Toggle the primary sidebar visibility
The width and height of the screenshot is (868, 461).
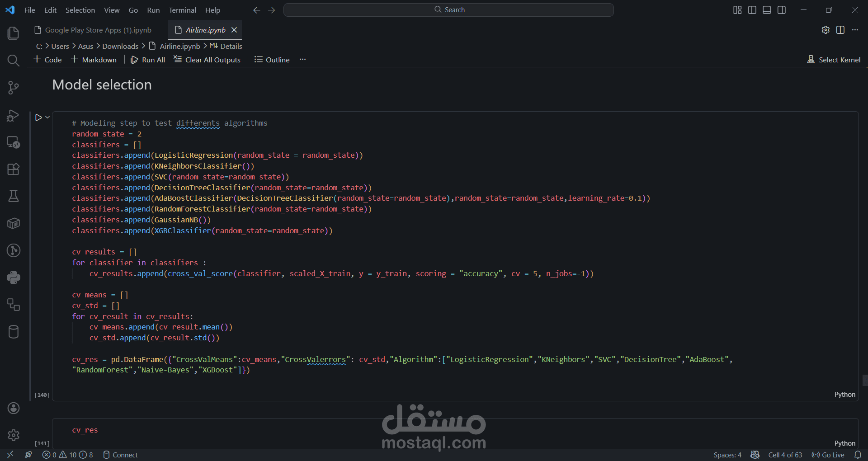[x=752, y=9]
